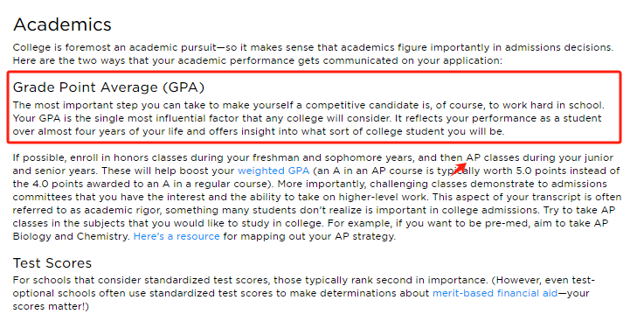Click the Academics heading

pos(62,24)
